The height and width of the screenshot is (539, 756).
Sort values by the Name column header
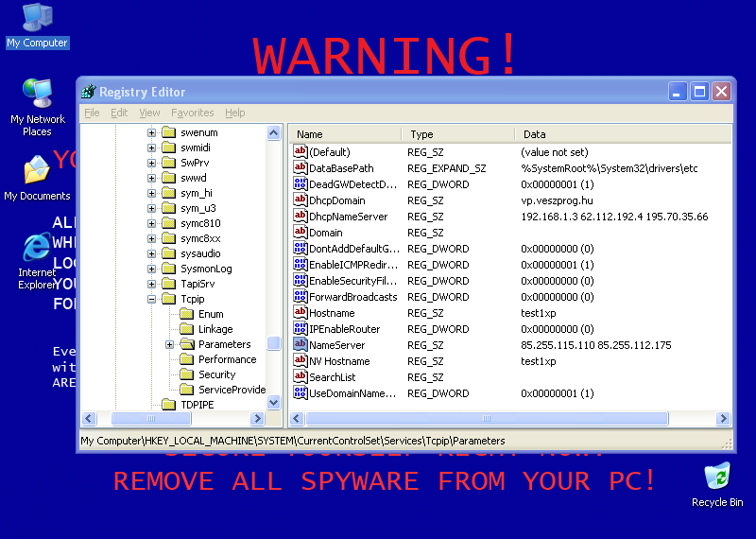[345, 134]
